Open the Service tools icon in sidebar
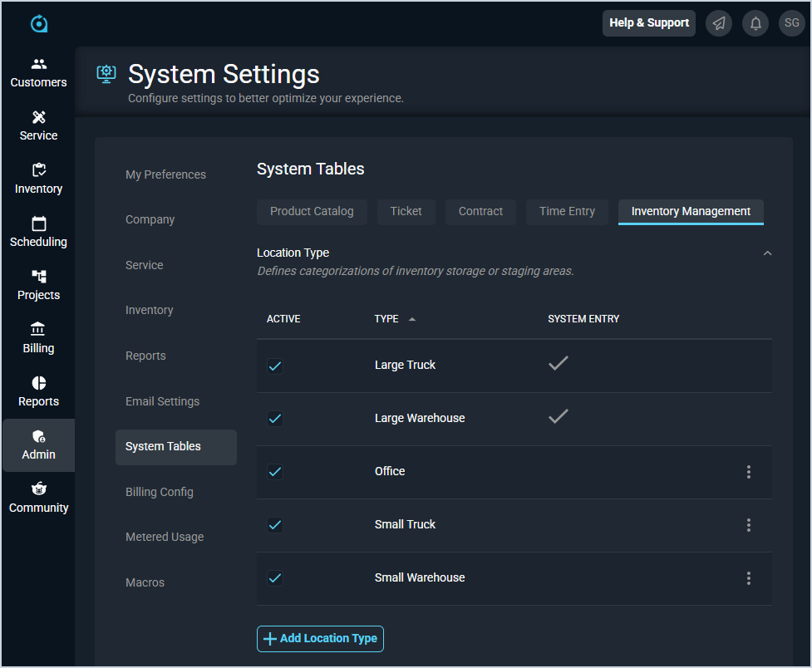This screenshot has height=668, width=812. click(x=38, y=118)
